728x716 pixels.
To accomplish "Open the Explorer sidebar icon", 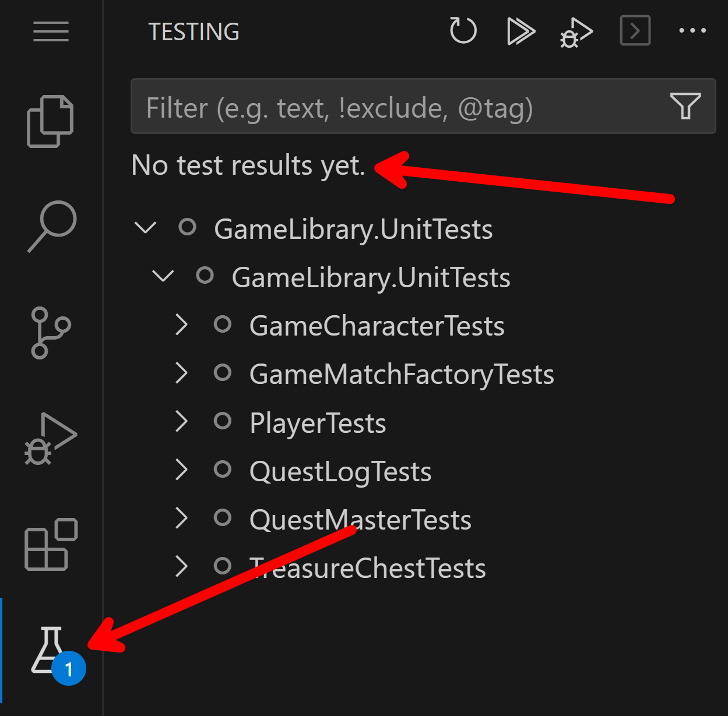I will click(51, 121).
